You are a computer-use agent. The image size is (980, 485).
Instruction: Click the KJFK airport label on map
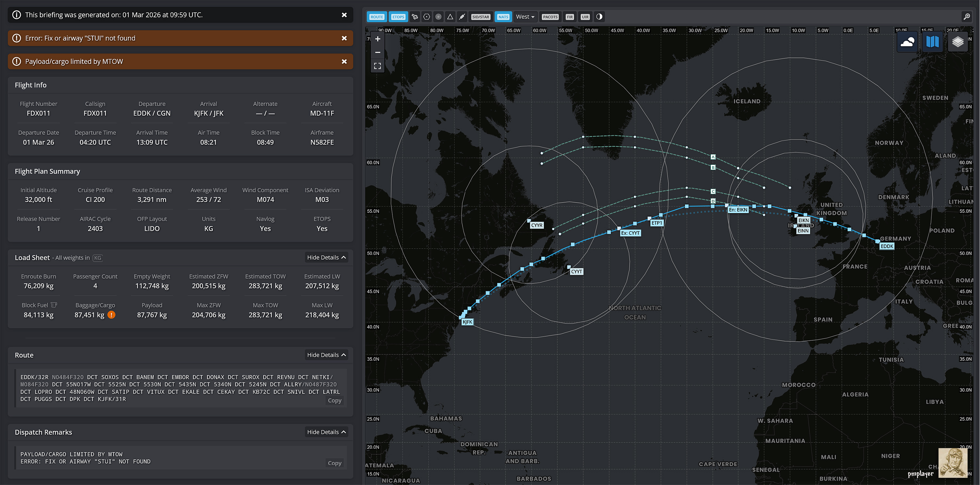coord(467,322)
